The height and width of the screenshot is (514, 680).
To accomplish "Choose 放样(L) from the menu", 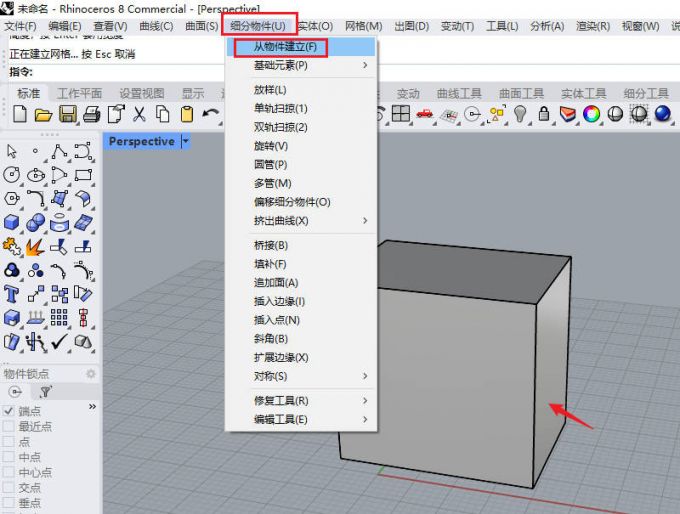I will (301, 90).
